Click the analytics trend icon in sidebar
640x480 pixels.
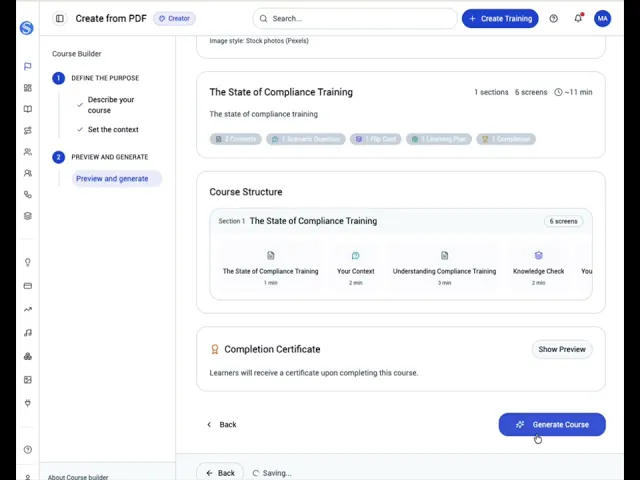(28, 309)
